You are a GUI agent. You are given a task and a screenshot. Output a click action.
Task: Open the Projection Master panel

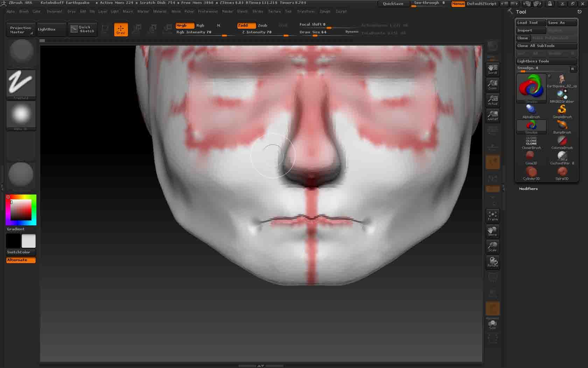(20, 29)
